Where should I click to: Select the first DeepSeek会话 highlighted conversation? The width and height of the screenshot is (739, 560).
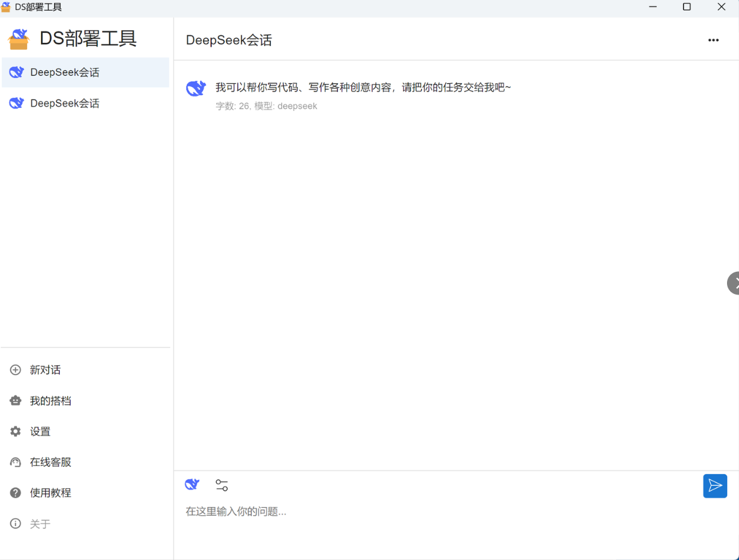pyautogui.click(x=85, y=72)
